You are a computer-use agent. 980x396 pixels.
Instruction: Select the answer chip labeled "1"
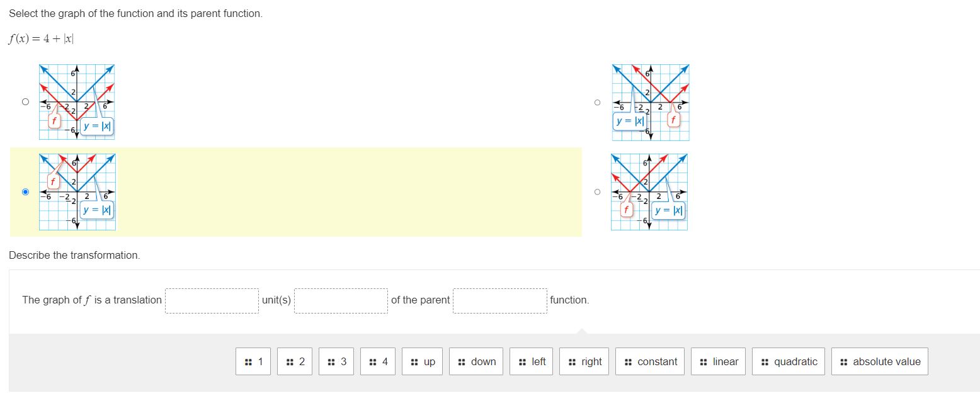(253, 361)
